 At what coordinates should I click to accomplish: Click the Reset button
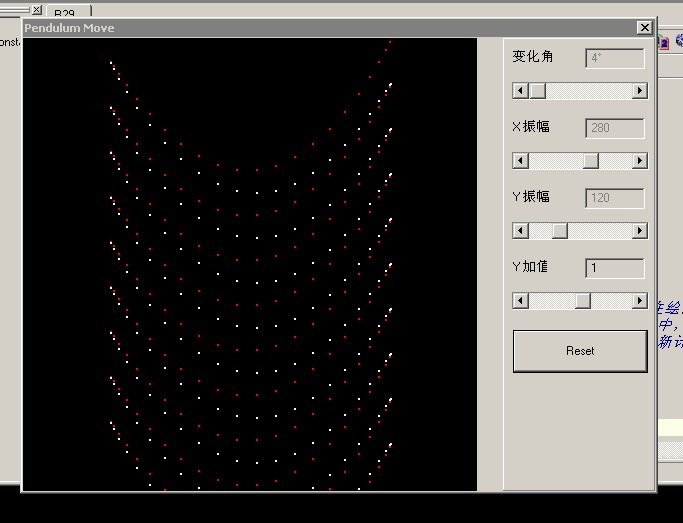coord(580,351)
